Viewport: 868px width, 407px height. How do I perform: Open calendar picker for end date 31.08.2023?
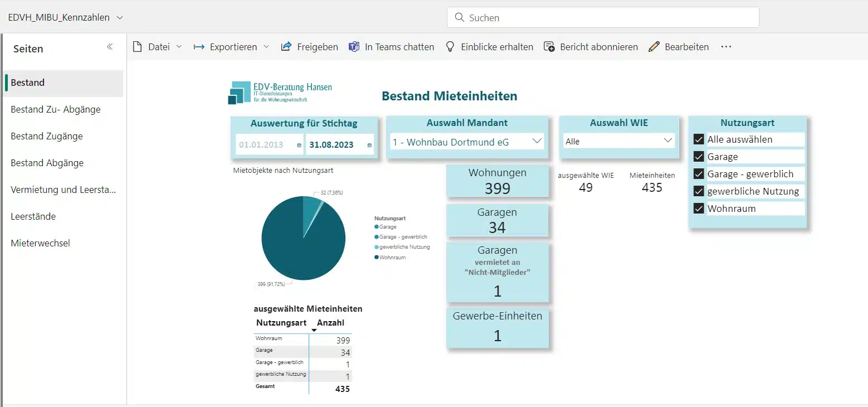(369, 145)
